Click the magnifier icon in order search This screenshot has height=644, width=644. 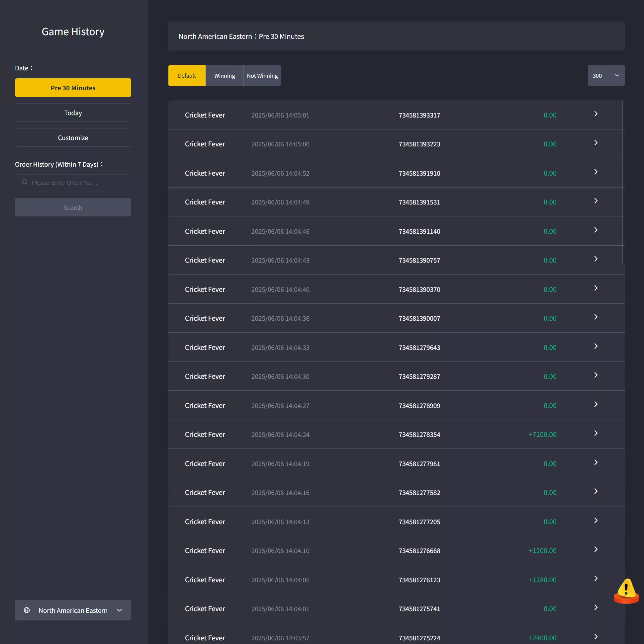click(25, 182)
